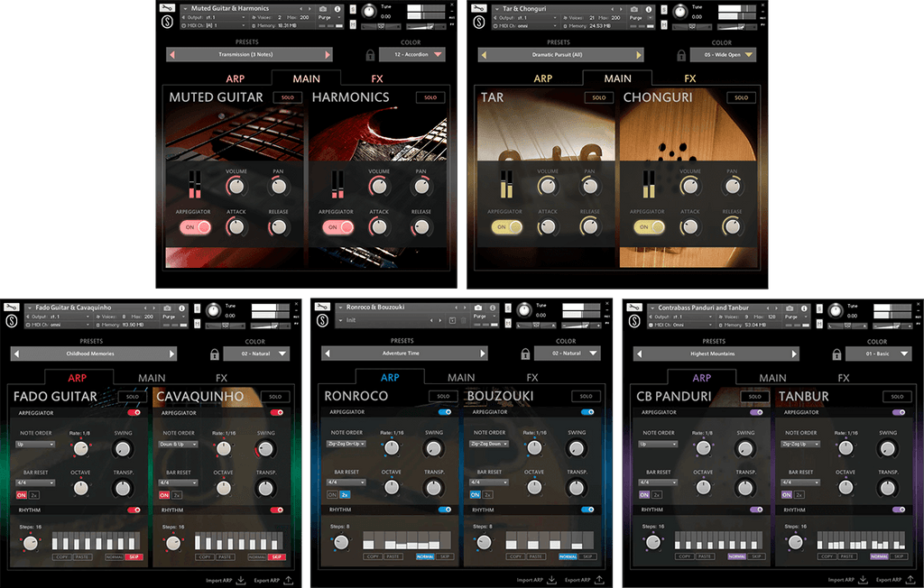Click the wrench icon in Ronroco & Bouzouki window

click(322, 307)
